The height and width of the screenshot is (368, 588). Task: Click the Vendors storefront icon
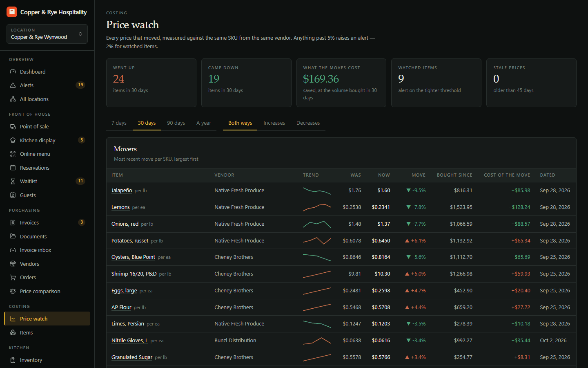pos(13,264)
